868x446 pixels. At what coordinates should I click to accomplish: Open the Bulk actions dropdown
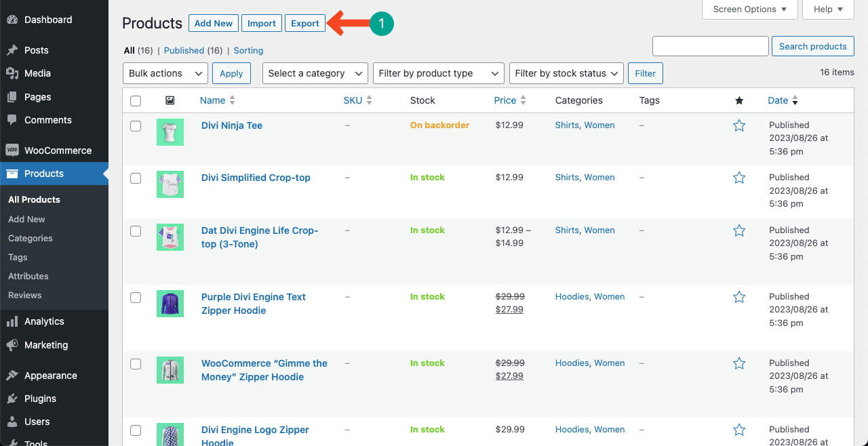tap(165, 73)
